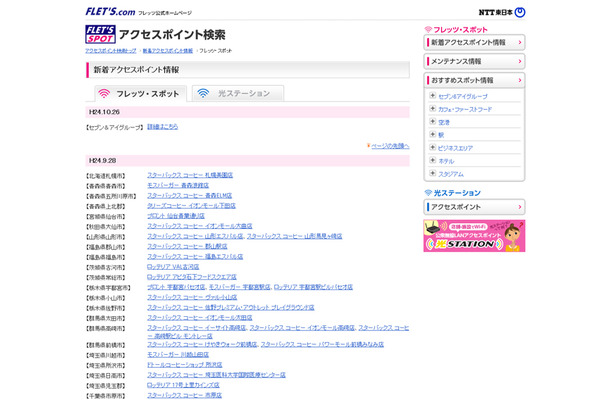Image resolution: width=610 pixels, height=400 pixels.
Task: Open the ホテル sidebar link
Action: tap(446, 161)
